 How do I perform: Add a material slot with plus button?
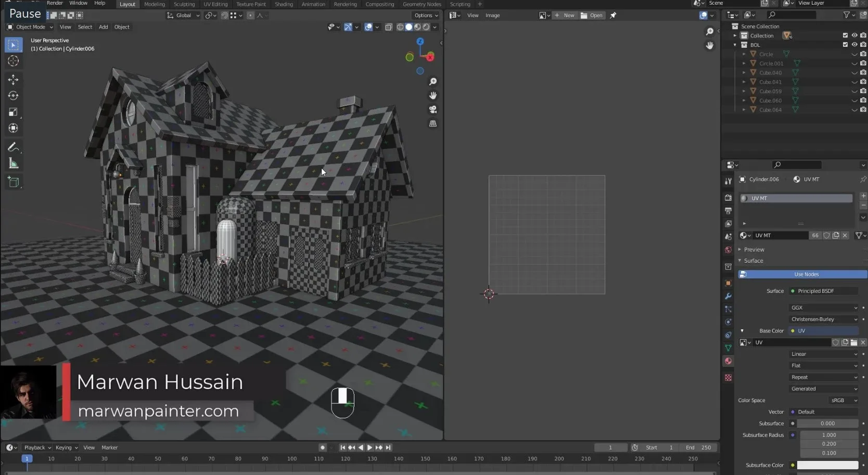(x=863, y=196)
